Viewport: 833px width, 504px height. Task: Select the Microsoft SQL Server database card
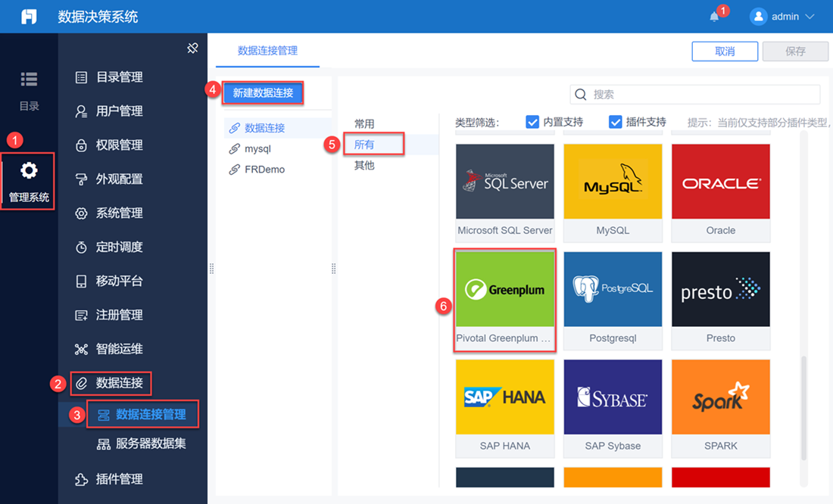(x=504, y=192)
